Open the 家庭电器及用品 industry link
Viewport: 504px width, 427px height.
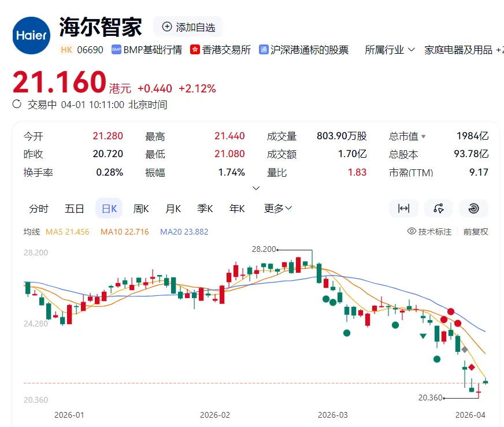tap(458, 50)
